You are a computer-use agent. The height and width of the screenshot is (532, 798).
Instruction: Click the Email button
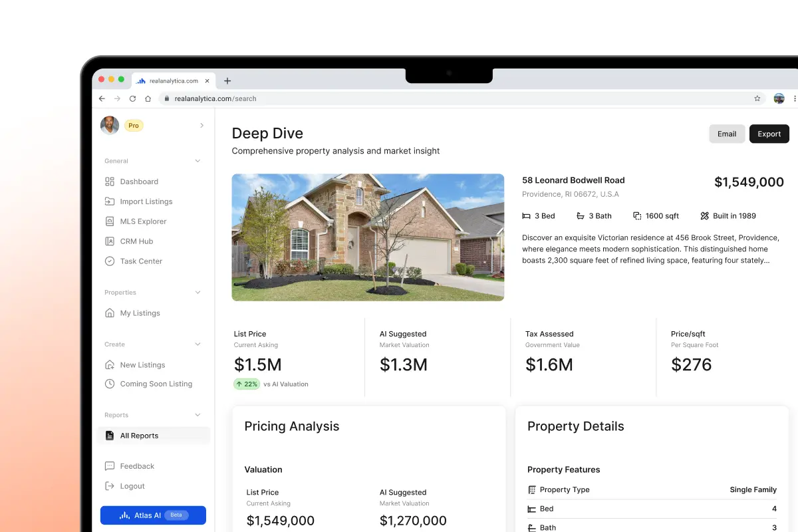[727, 134]
